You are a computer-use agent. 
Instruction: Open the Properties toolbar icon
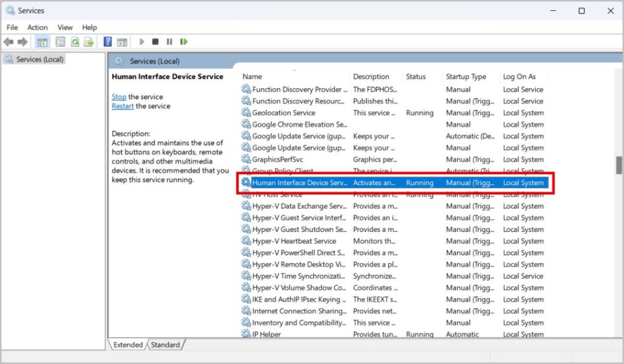pos(60,42)
